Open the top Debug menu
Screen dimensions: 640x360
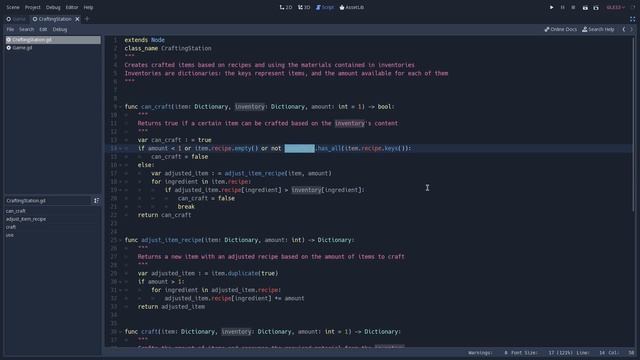point(53,7)
